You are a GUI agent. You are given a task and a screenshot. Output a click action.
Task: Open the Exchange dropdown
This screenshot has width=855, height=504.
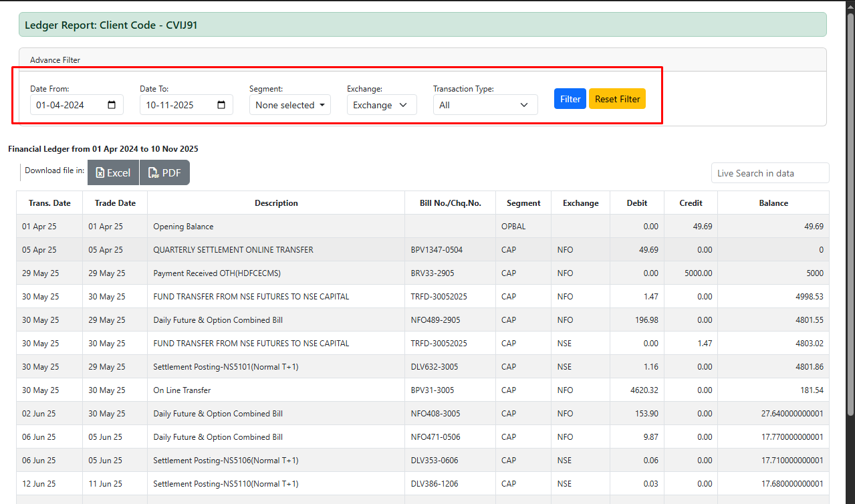coord(381,105)
